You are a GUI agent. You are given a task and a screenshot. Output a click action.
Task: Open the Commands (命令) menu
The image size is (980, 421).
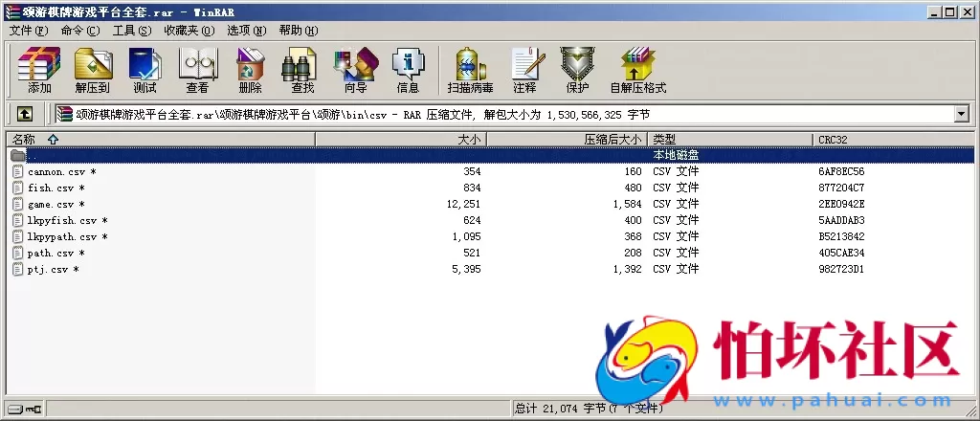click(x=80, y=31)
